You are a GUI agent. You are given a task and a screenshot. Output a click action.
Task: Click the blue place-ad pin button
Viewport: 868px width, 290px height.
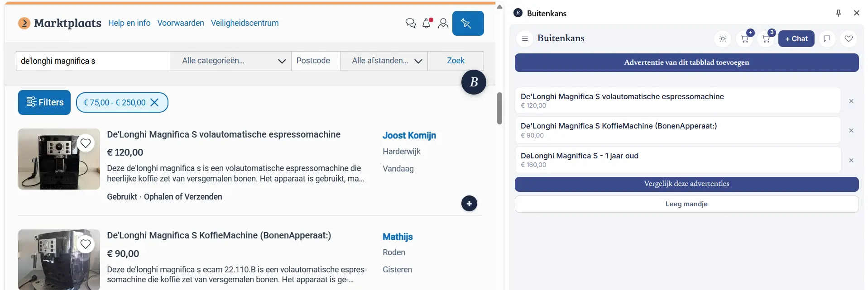pos(468,23)
